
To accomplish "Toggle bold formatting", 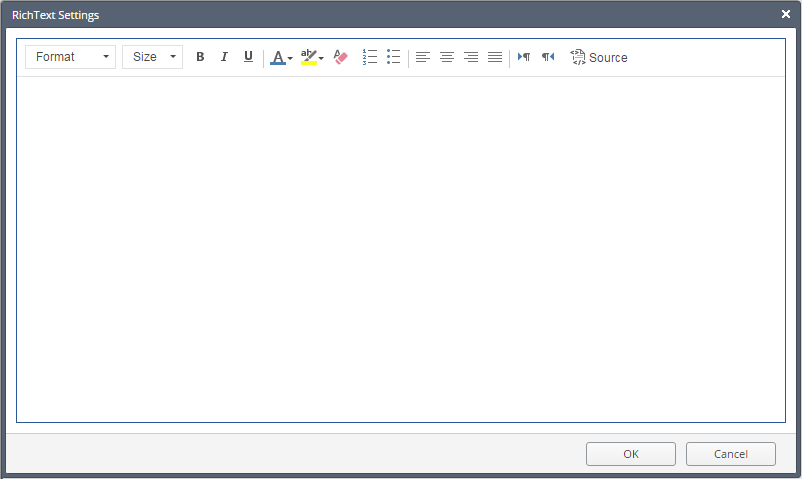I will 200,57.
